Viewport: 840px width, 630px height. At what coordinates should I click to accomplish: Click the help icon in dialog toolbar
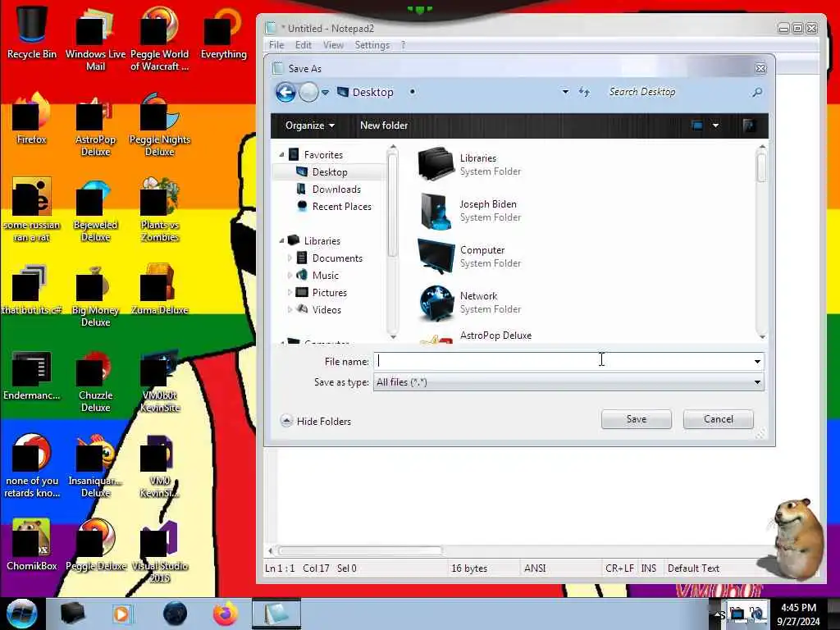(749, 126)
